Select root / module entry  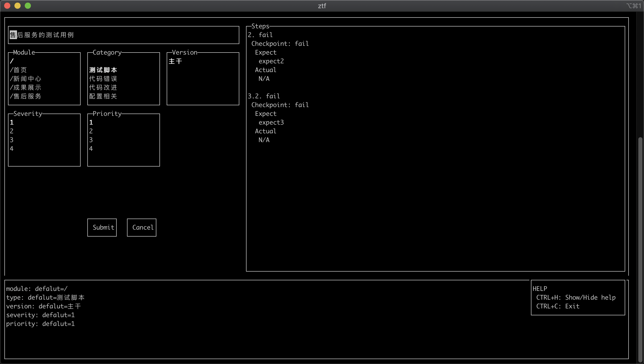pyautogui.click(x=12, y=61)
